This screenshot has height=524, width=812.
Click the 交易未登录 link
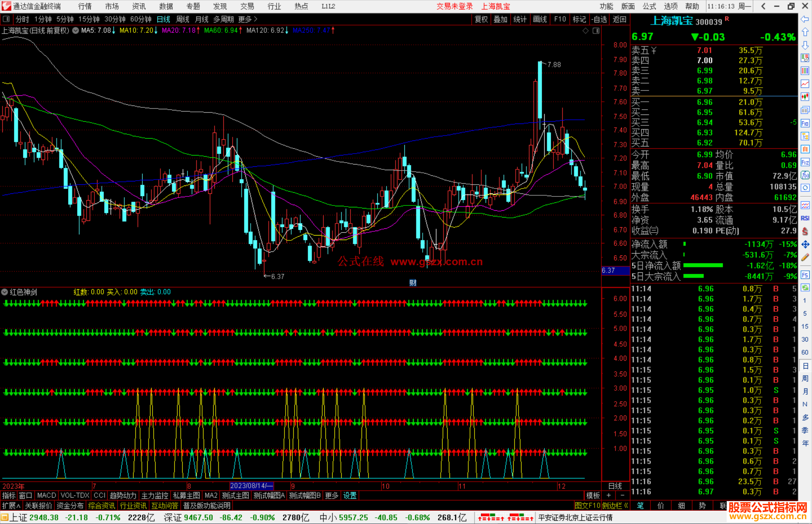coord(454,6)
